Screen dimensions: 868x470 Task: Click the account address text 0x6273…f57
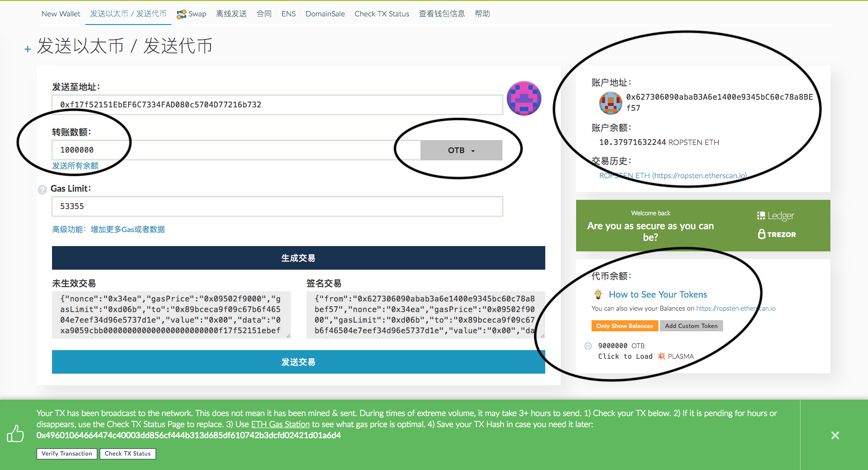[x=720, y=103]
